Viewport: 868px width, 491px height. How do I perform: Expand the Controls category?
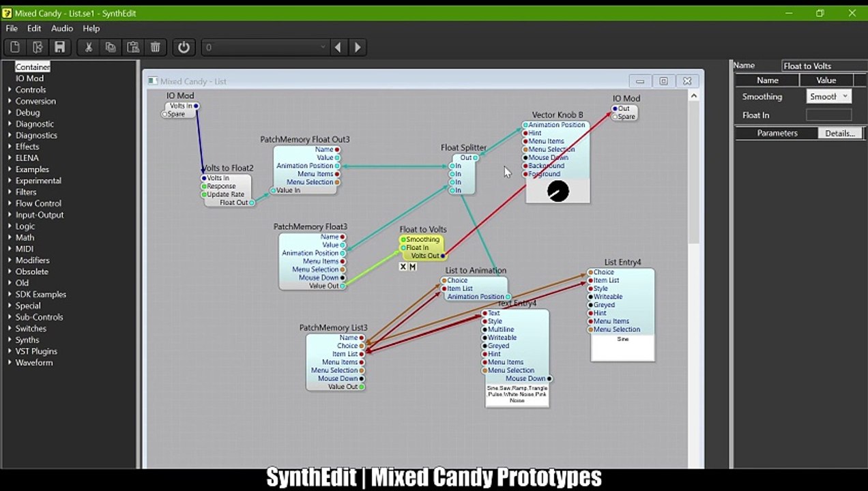pyautogui.click(x=10, y=89)
